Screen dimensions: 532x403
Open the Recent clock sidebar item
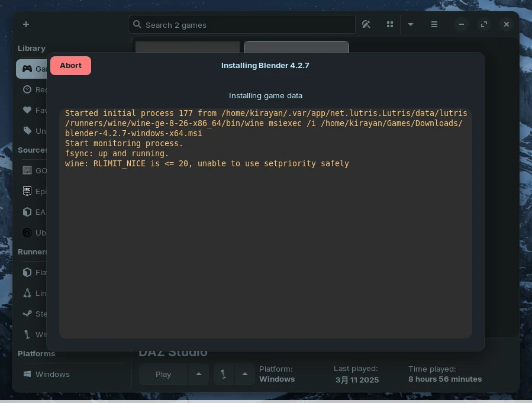tap(27, 89)
